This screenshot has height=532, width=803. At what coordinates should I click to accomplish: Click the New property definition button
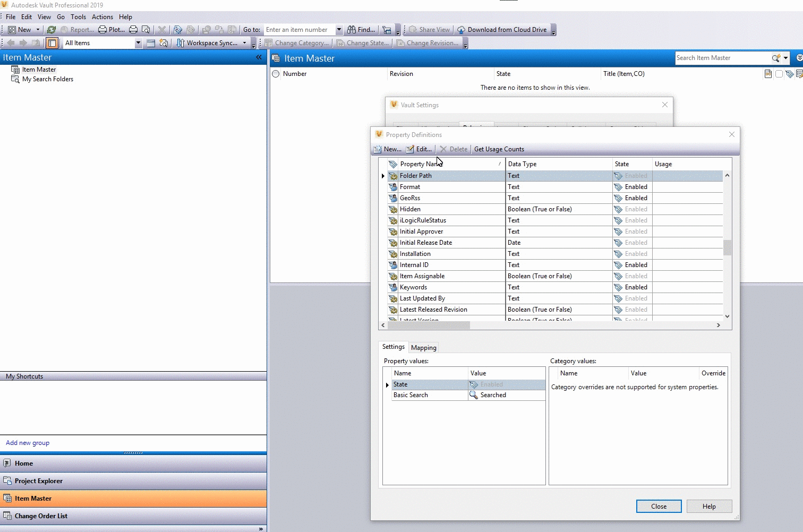coord(388,149)
